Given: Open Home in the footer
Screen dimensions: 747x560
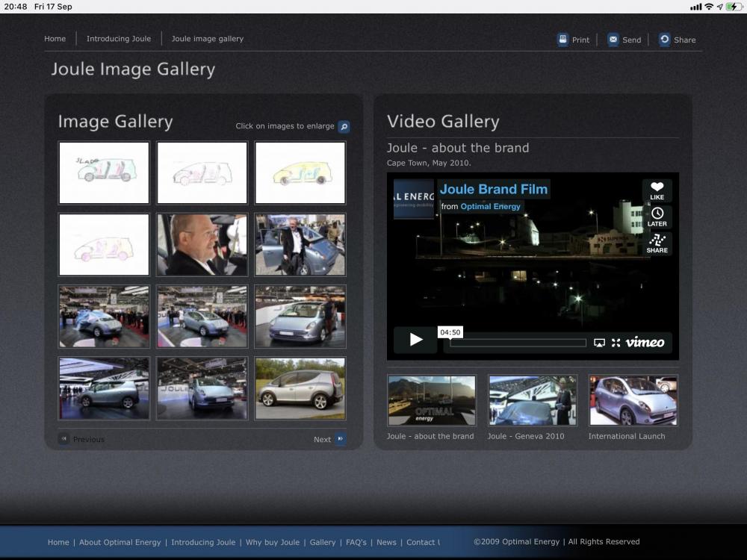Looking at the screenshot, I should (x=58, y=542).
